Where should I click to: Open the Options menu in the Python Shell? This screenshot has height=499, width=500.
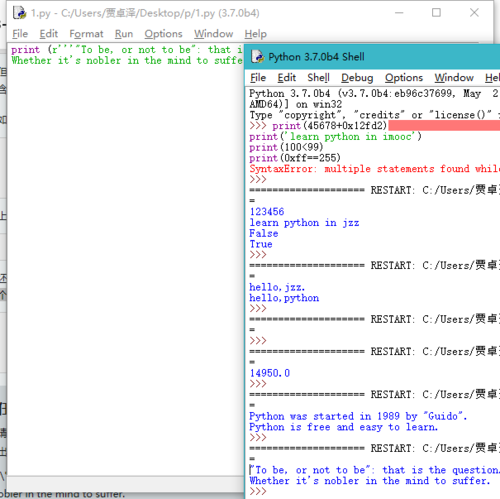coord(404,78)
